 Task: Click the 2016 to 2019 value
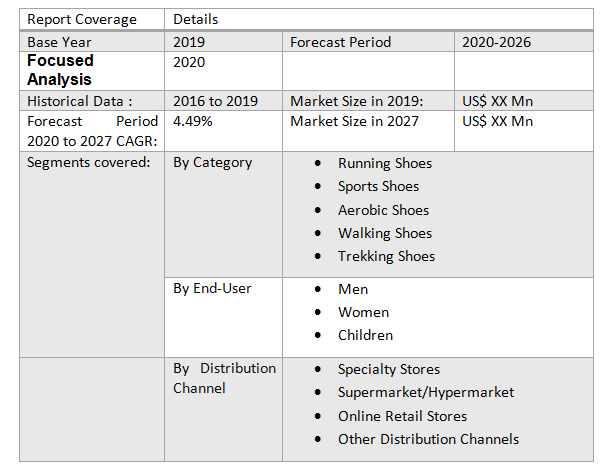[x=215, y=101]
